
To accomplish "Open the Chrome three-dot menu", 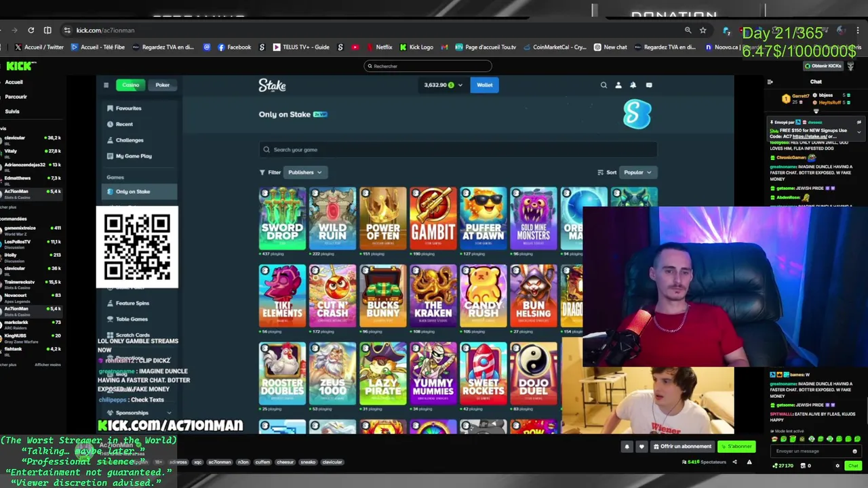I will coord(859,30).
